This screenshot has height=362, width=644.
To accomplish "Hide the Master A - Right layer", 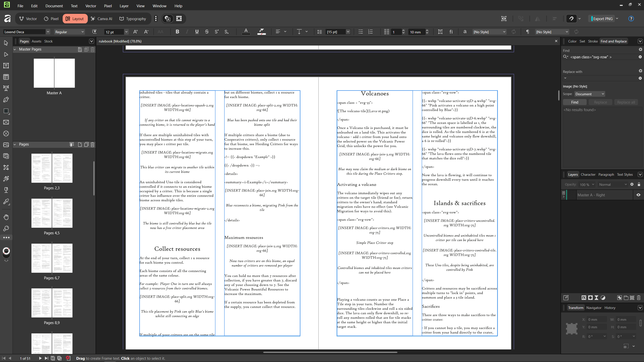I will (638, 195).
